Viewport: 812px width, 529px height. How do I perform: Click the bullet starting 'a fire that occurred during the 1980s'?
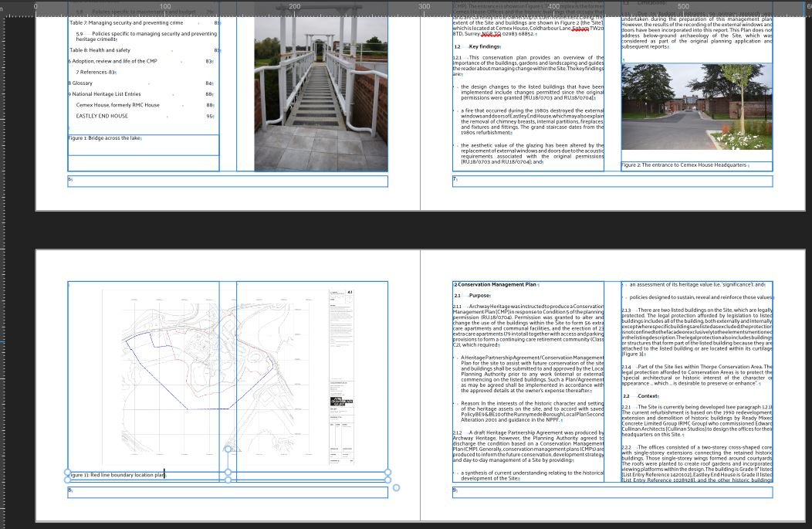[532, 121]
